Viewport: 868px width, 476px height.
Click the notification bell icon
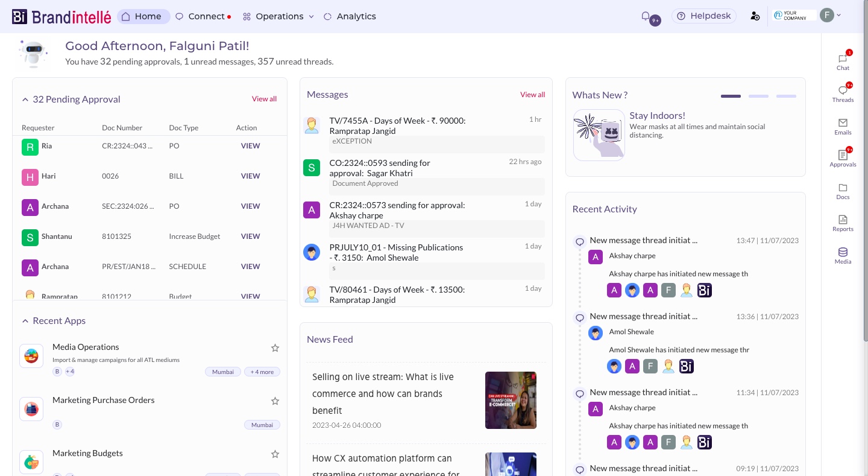tap(646, 16)
